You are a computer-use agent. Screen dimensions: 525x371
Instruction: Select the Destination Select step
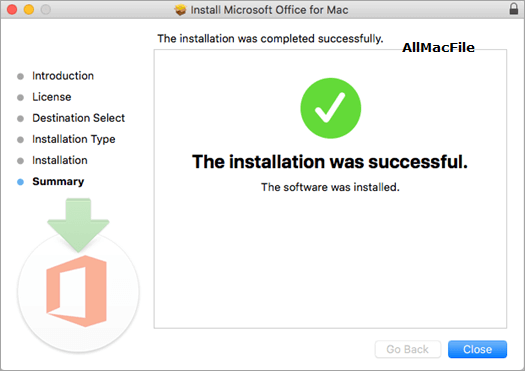click(78, 118)
